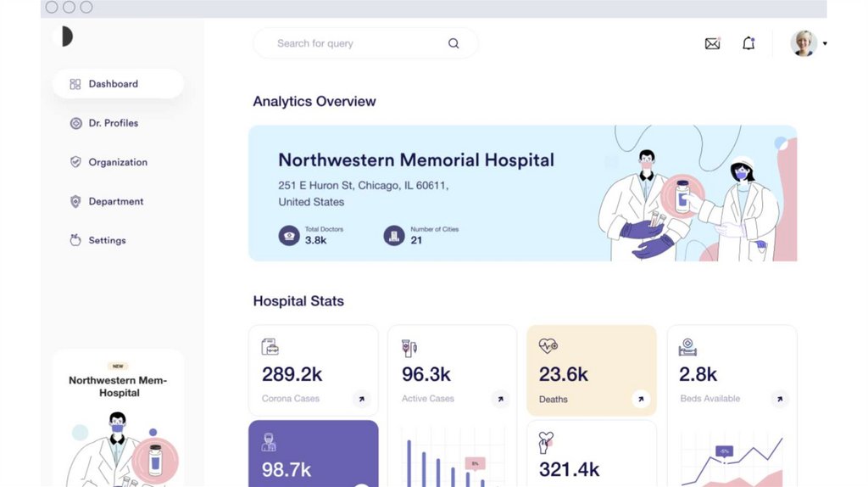Viewport: 868px width, 487px height.
Task: Open the mail envelope icon
Action: click(712, 43)
